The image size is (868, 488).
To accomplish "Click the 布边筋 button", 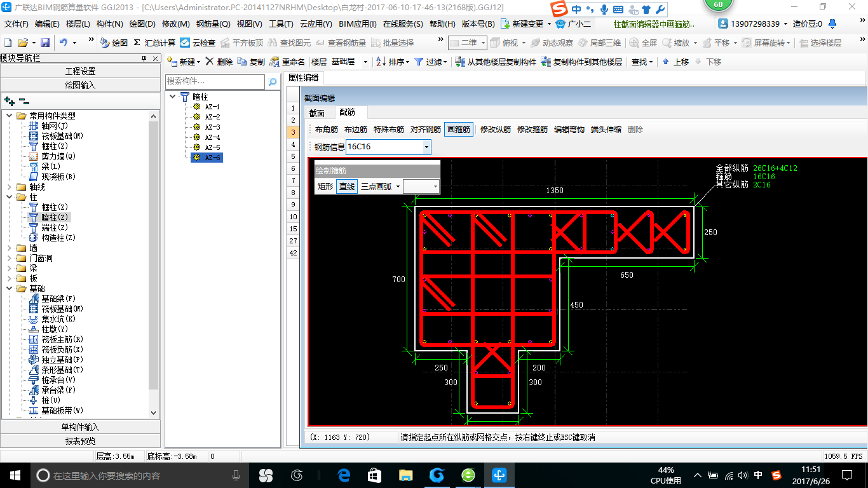I will point(356,129).
